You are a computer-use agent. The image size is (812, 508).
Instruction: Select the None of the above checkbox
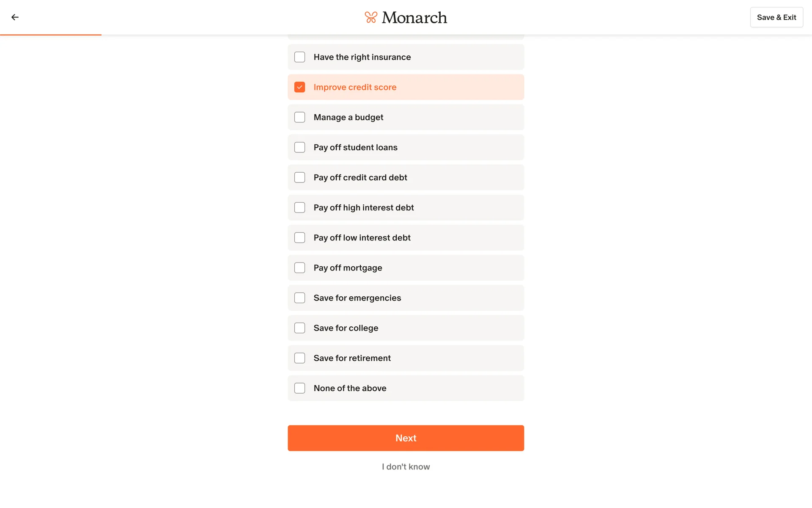click(x=299, y=388)
